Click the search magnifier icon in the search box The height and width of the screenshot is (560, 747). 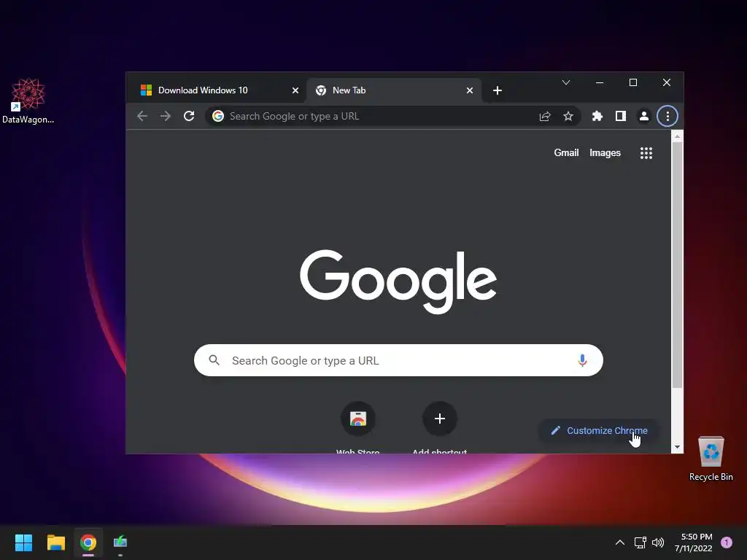point(214,360)
